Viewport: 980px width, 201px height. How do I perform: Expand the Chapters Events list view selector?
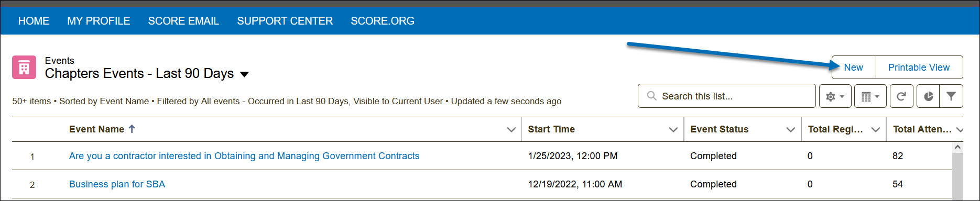coord(244,74)
